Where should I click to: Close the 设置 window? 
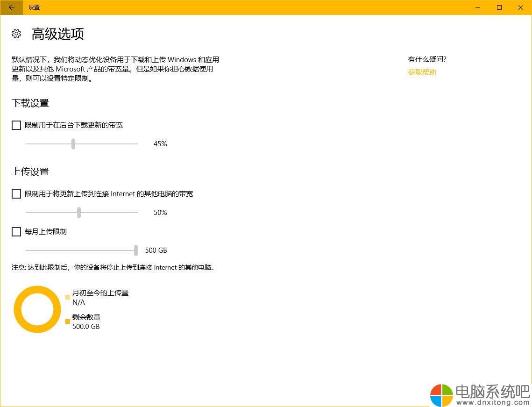pos(521,7)
